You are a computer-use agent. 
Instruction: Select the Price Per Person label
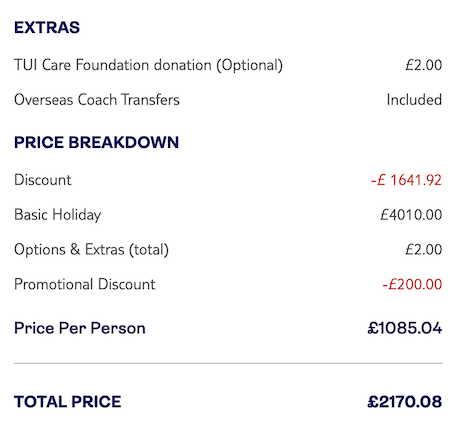click(x=80, y=328)
